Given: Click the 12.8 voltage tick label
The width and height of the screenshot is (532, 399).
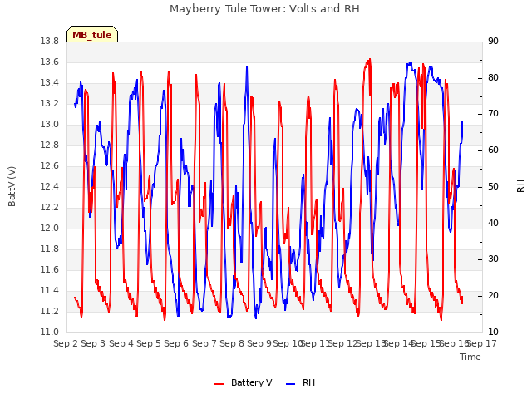Looking at the screenshot, I should 49,145.
